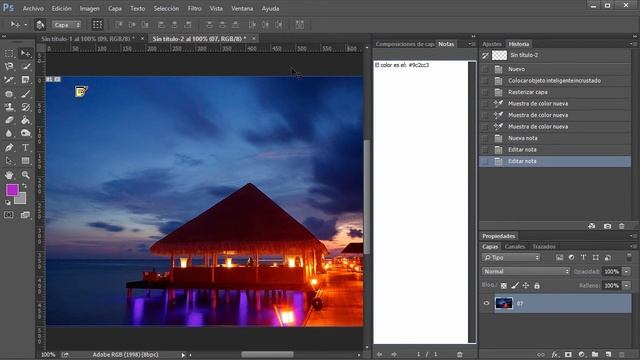This screenshot has height=360, width=640.
Task: Toggle layer filtering switch on or off
Action: [629, 257]
